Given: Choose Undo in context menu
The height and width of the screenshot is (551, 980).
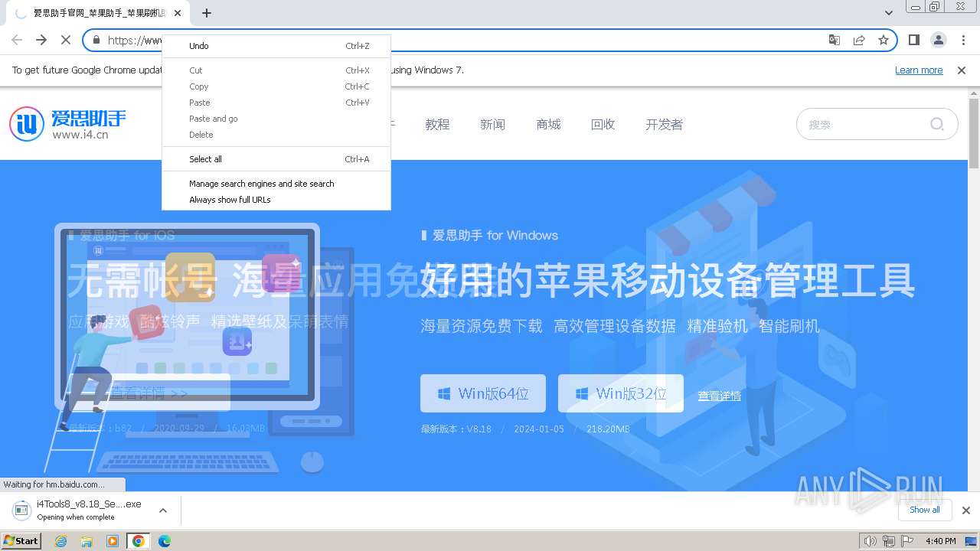Looking at the screenshot, I should pos(276,46).
